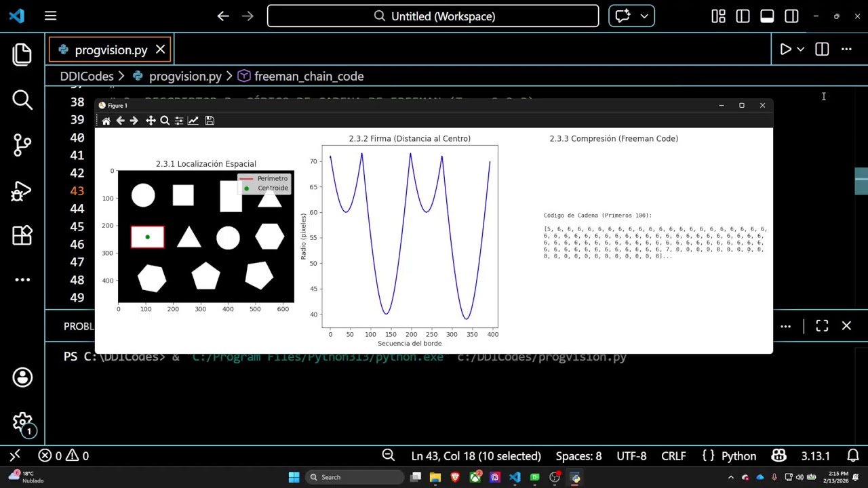Viewport: 868px width, 488px height.
Task: Expand the Run Python file dropdown
Action: click(x=801, y=49)
